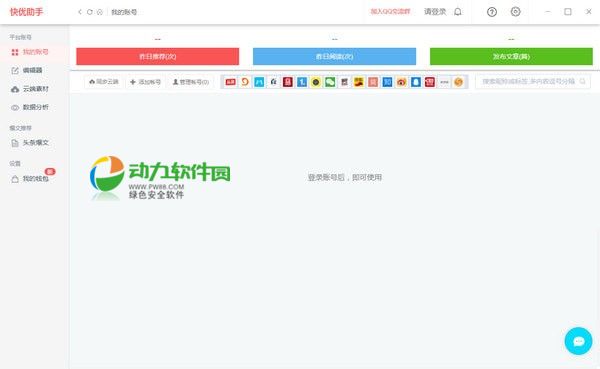Click 请登录 to sign in

[x=435, y=12]
